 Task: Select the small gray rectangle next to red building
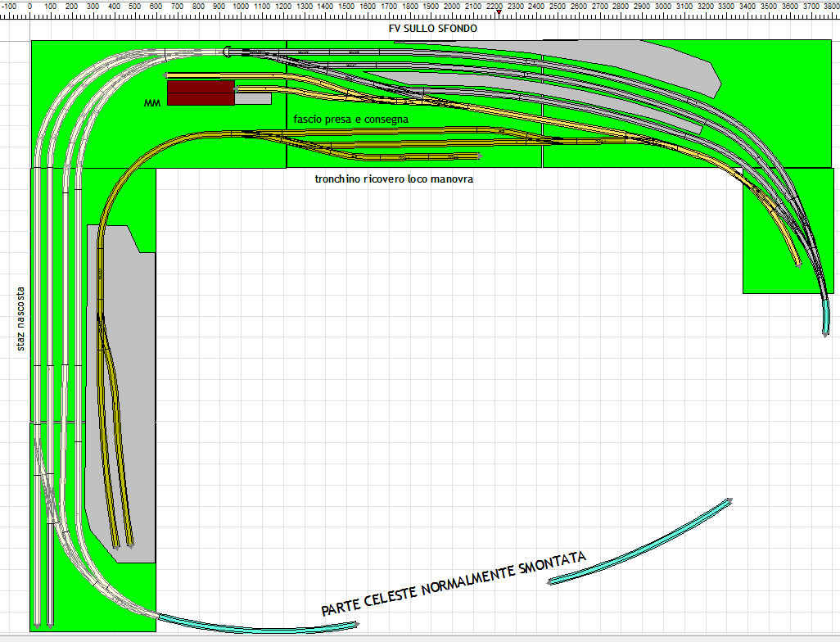point(253,98)
